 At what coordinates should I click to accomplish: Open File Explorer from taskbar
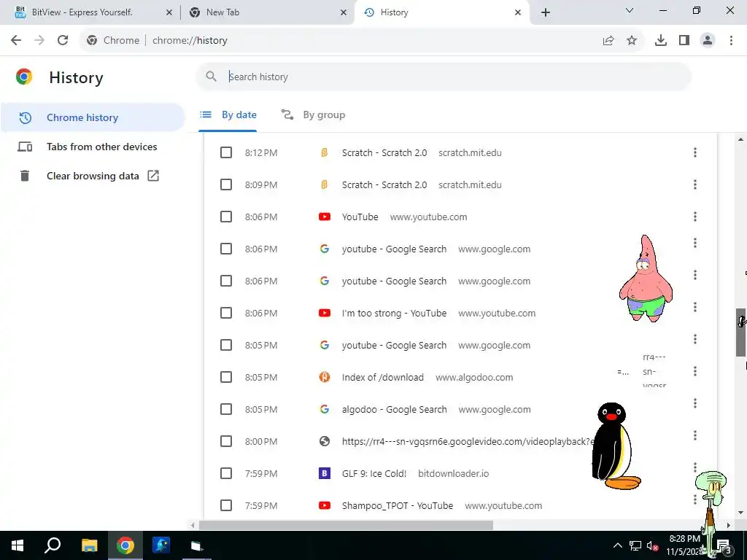click(89, 545)
